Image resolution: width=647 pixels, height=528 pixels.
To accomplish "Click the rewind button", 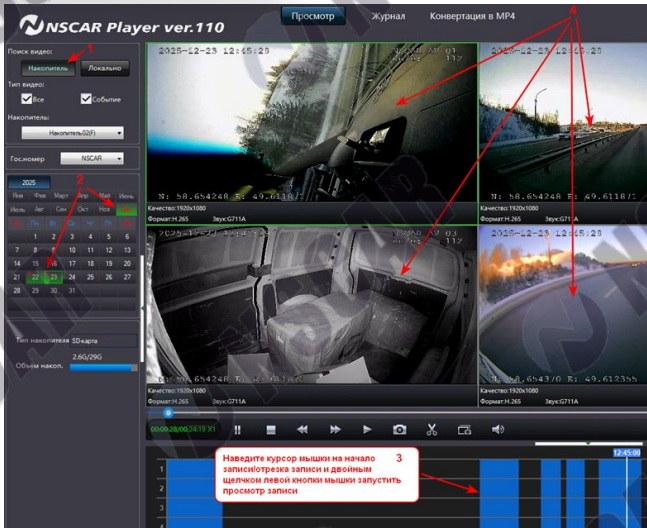I will point(302,430).
